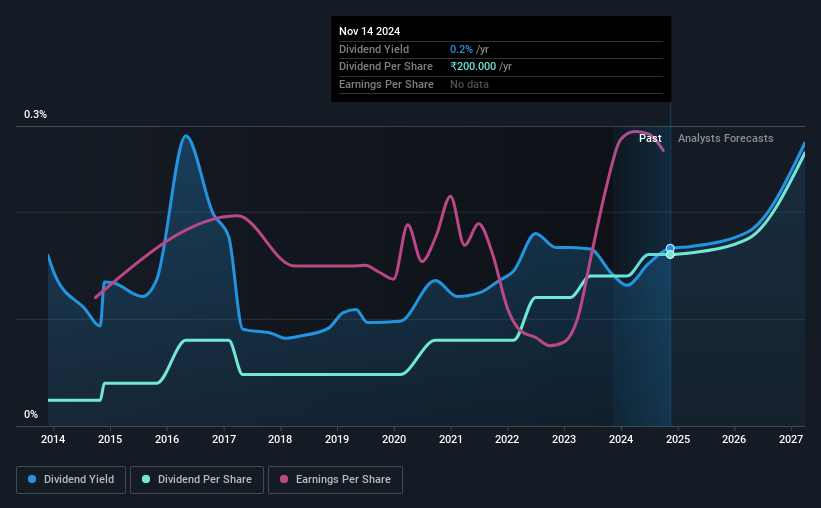This screenshot has height=508, width=821.
Task: Click the tooltip Dividend Per Share row label
Action: point(386,67)
